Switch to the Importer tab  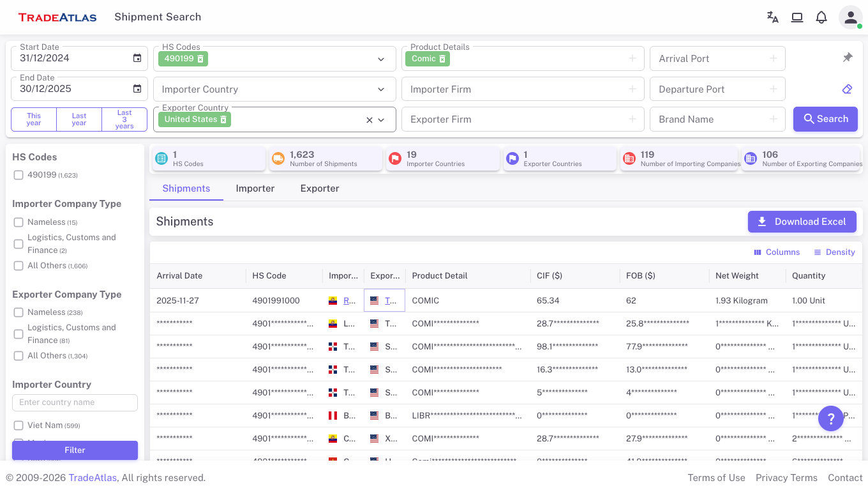tap(255, 188)
